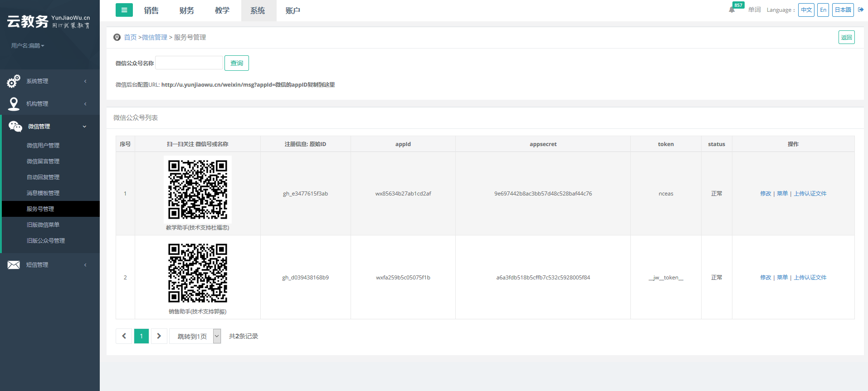The height and width of the screenshot is (391, 868).
Task: Click 修改 for the _jw_token_ row
Action: (x=766, y=278)
